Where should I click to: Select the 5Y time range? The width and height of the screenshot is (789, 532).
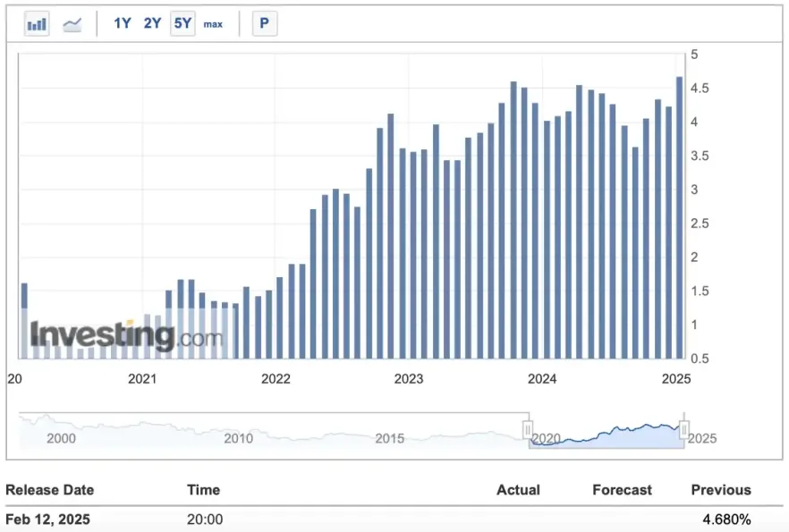pos(182,24)
